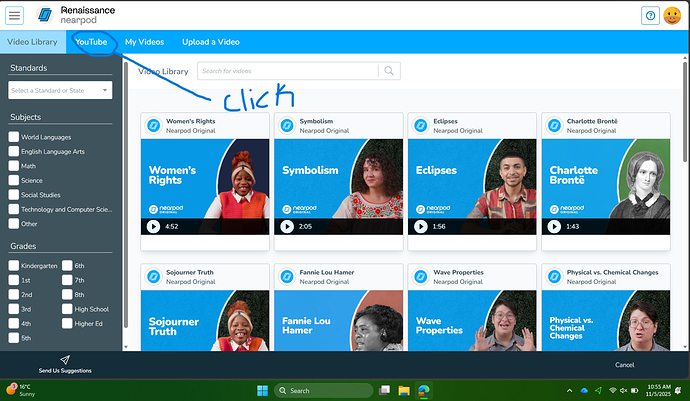690x401 pixels.
Task: Open the Sojourner Truth video thumbnail
Action: 205,321
